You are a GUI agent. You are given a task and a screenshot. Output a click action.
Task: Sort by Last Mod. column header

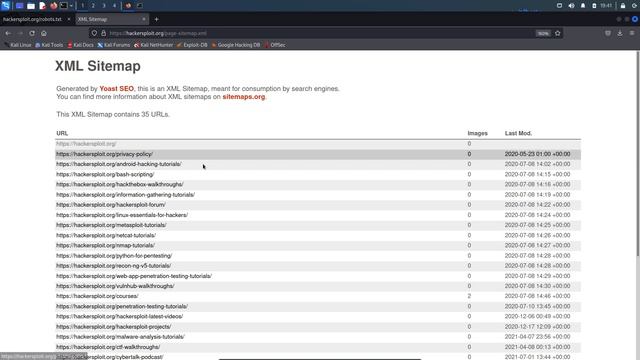pyautogui.click(x=518, y=133)
